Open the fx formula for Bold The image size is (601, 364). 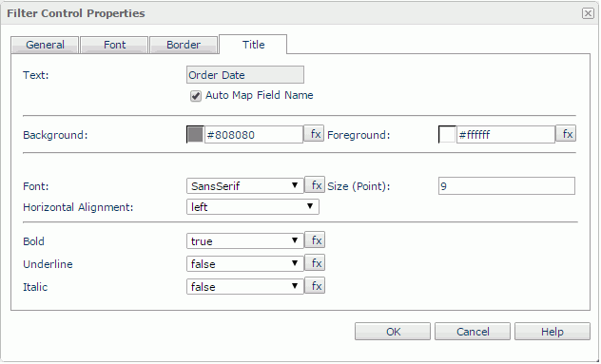(x=315, y=240)
